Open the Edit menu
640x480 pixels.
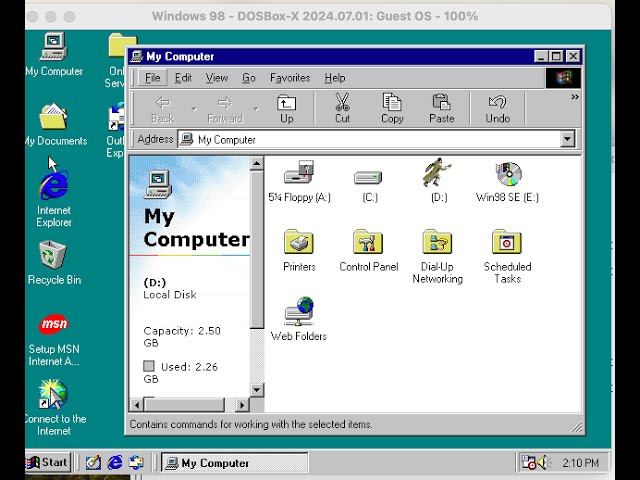(x=183, y=78)
